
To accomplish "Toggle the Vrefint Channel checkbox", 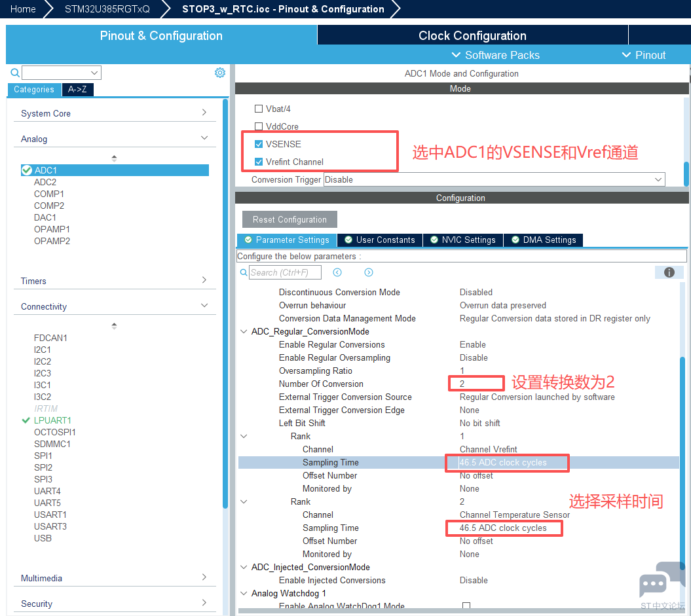I will pos(259,162).
